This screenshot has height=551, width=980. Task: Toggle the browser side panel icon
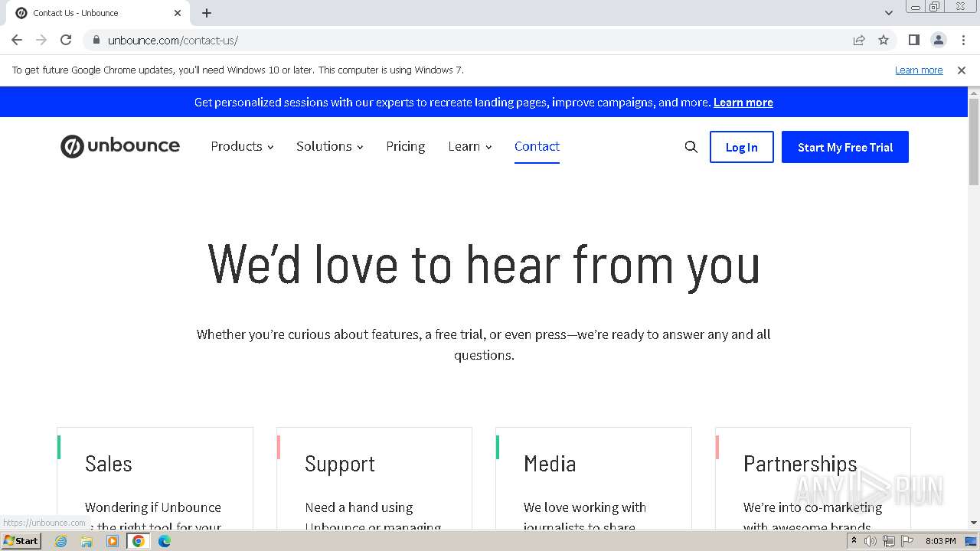[x=913, y=40]
